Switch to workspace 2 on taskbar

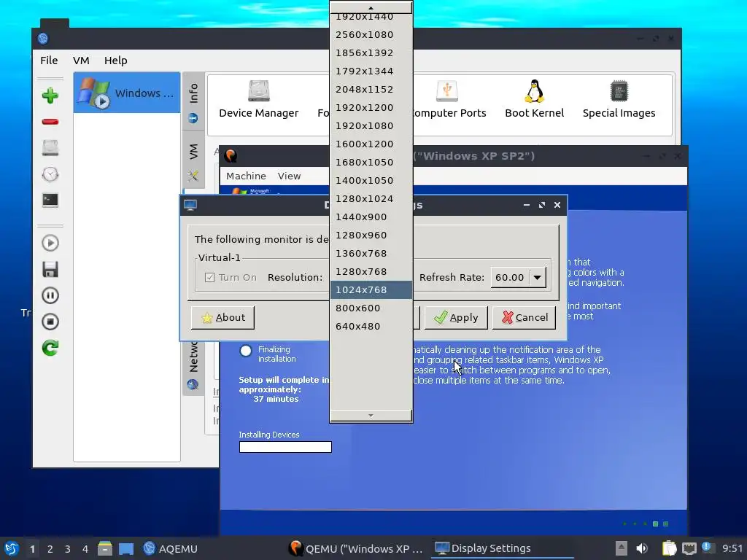[50, 549]
